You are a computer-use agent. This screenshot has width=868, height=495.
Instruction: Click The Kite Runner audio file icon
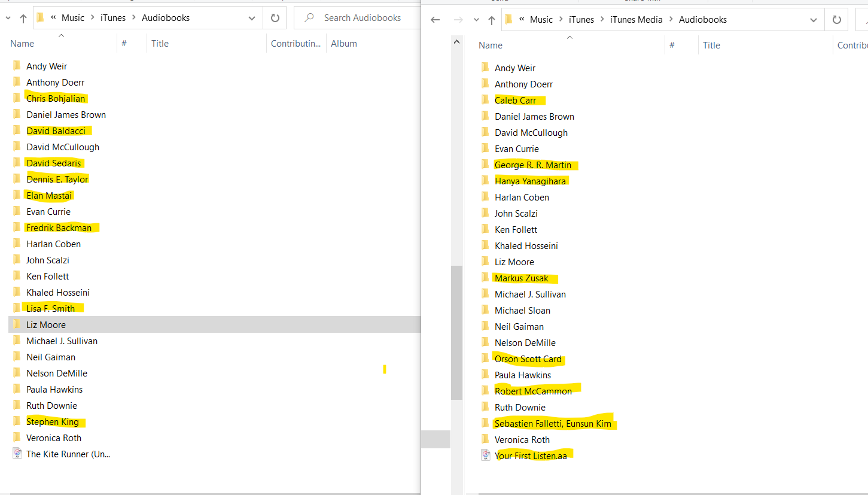coord(17,454)
